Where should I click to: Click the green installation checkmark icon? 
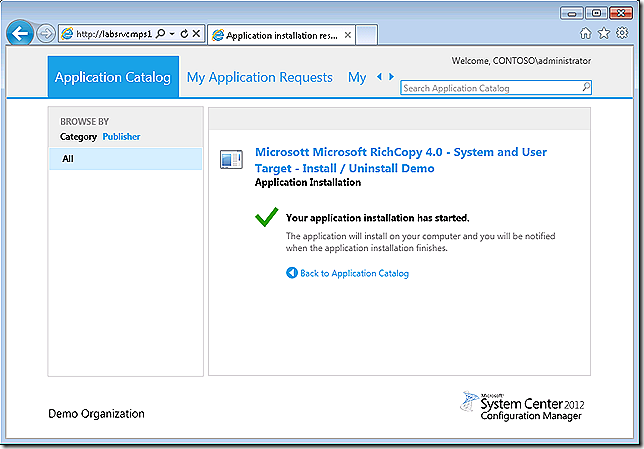click(x=267, y=217)
